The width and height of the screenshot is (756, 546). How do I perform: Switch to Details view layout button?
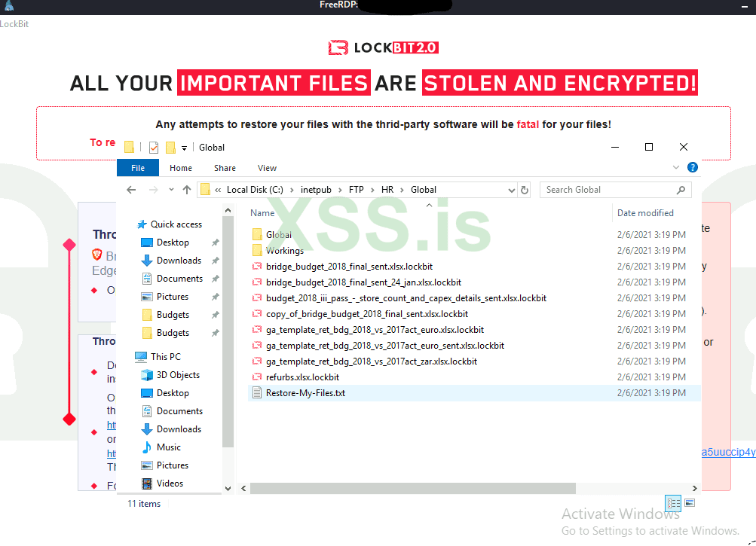coord(673,503)
